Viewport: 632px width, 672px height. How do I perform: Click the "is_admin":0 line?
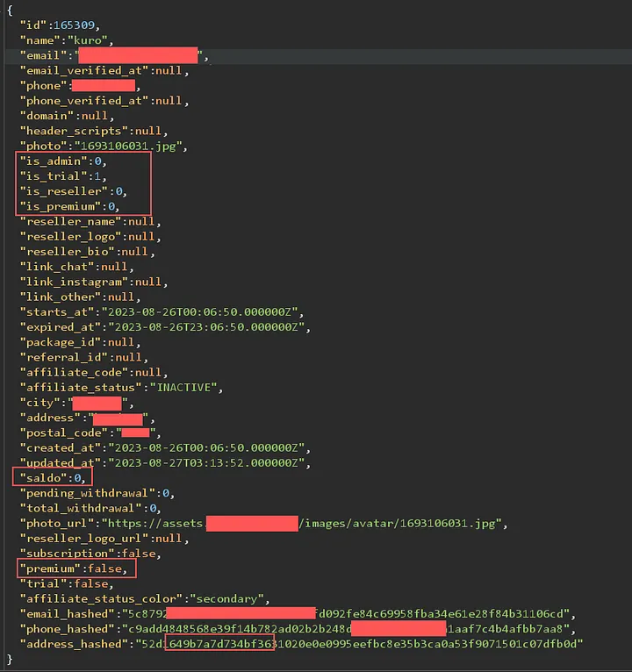[63, 161]
